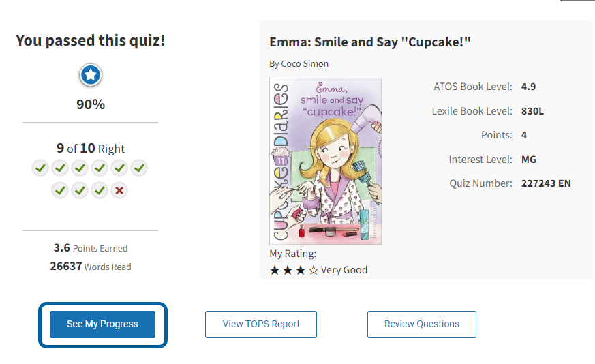Click the red X incorrect-answer icon
595x364 pixels.
tap(119, 190)
